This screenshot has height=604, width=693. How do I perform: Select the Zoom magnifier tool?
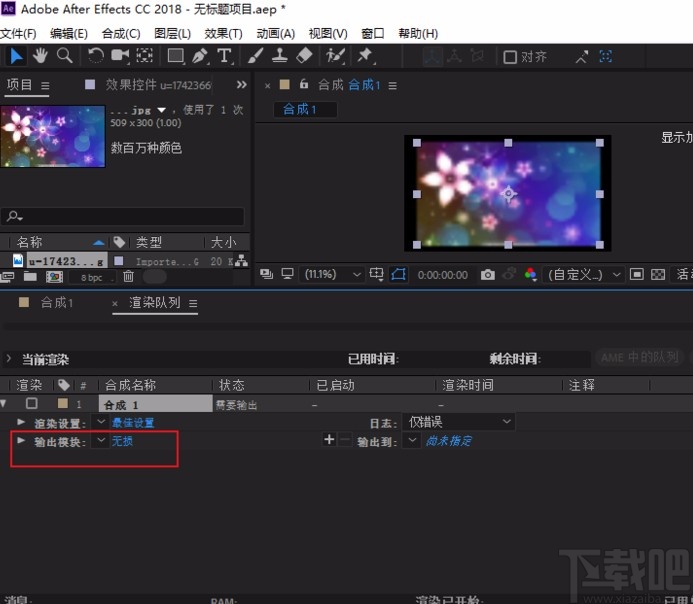65,56
